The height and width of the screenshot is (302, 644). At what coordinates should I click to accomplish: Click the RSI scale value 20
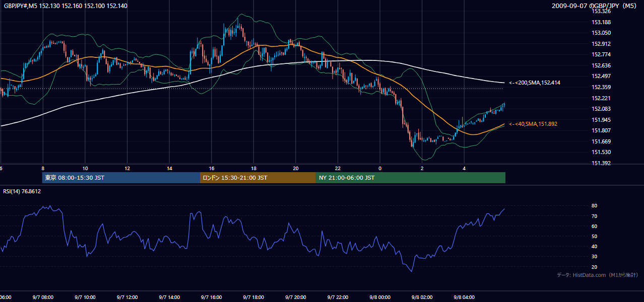pos(595,267)
